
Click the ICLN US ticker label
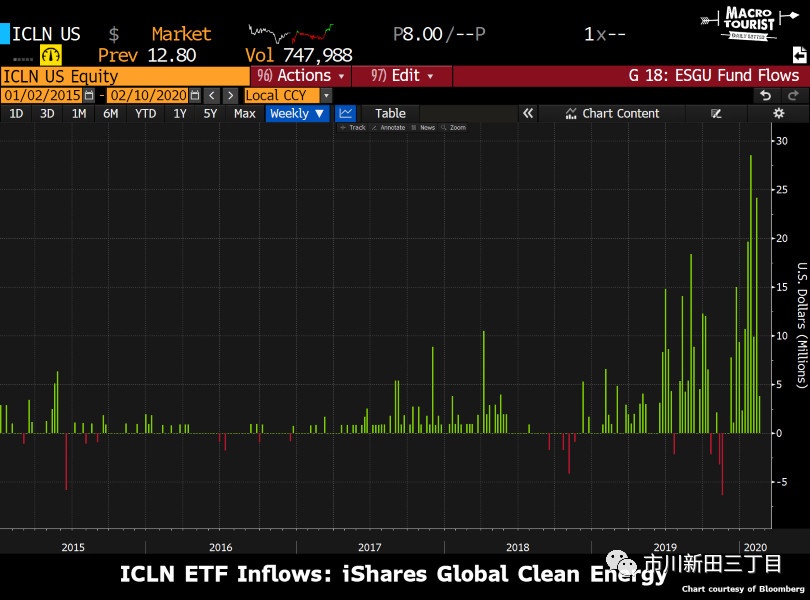click(46, 34)
